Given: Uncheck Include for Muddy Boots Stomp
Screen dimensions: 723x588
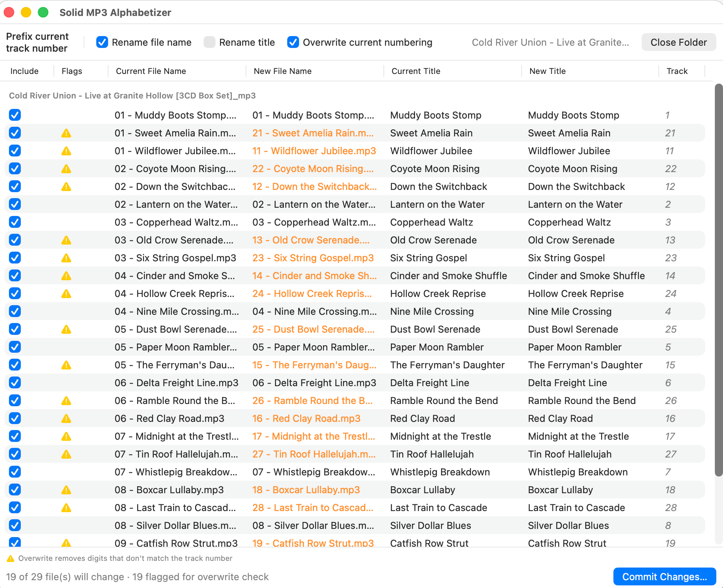Looking at the screenshot, I should [x=15, y=115].
